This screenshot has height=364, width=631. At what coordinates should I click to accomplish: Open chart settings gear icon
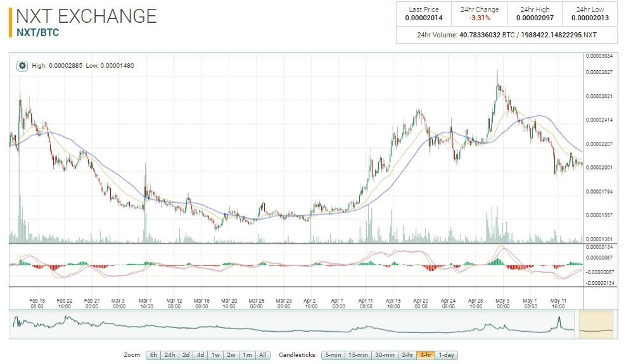tap(22, 66)
